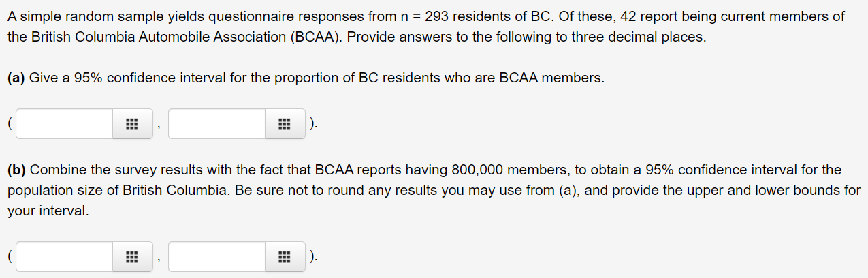Focus the part (b) upper bound answer field
This screenshot has height=278, width=868.
[x=218, y=257]
